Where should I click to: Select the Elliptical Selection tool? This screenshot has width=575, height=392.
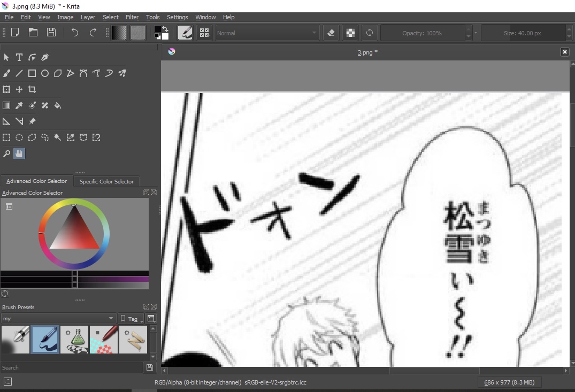point(19,137)
